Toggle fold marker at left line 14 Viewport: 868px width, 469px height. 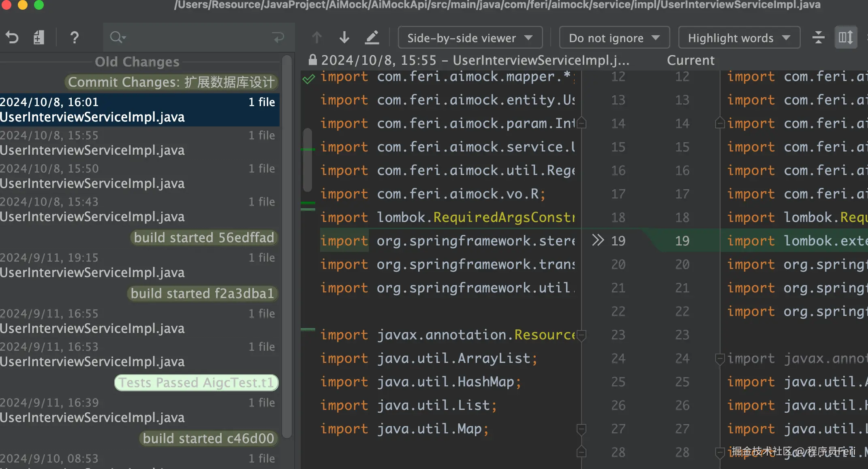point(582,123)
